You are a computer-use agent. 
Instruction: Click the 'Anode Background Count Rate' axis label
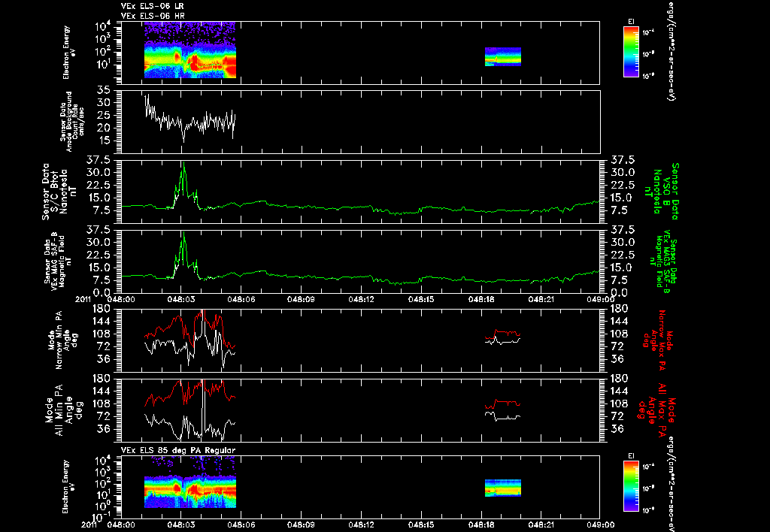click(x=72, y=122)
